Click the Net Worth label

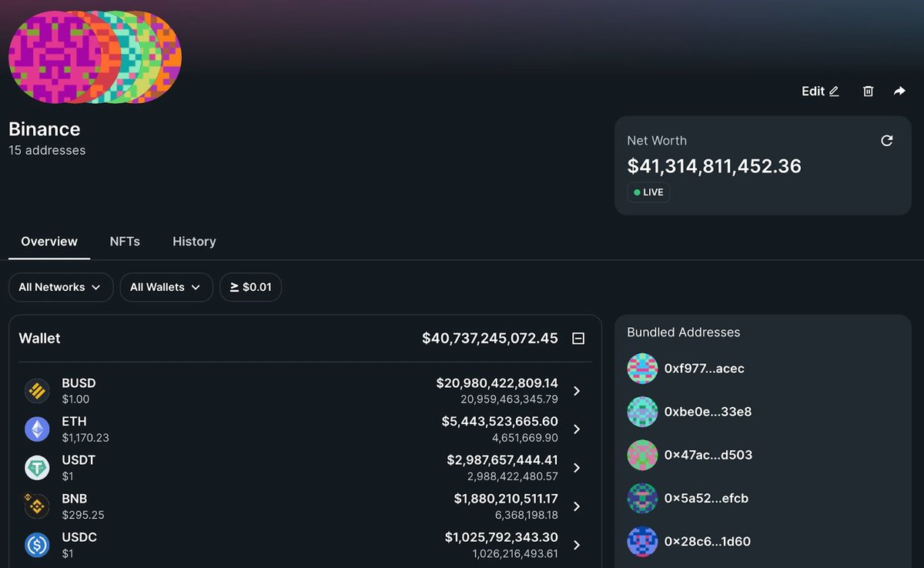(657, 141)
